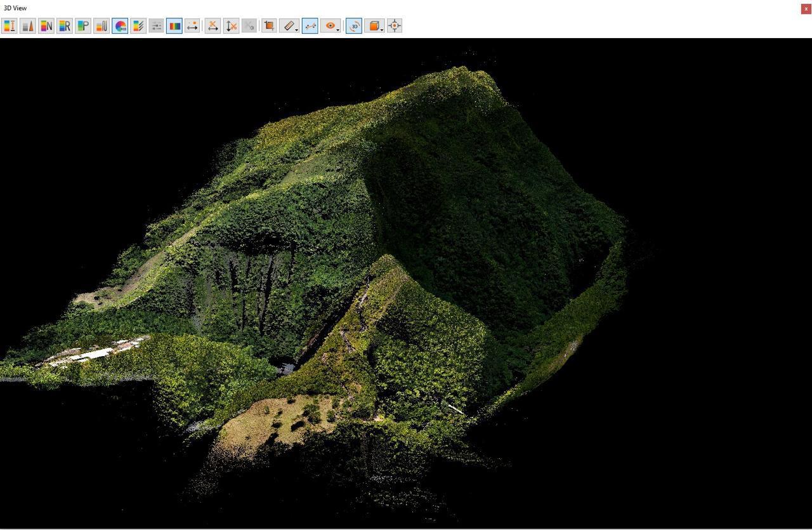Select the color by elevation icon
This screenshot has width=812, height=530.
click(10, 26)
